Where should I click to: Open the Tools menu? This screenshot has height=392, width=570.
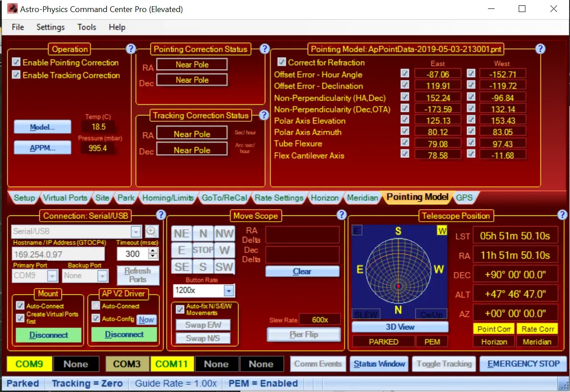pos(86,27)
